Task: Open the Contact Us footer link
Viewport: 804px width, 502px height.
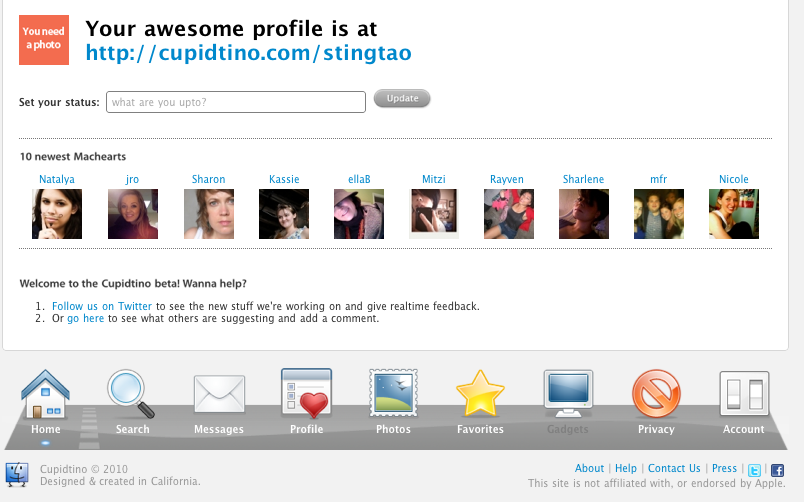Action: [674, 468]
